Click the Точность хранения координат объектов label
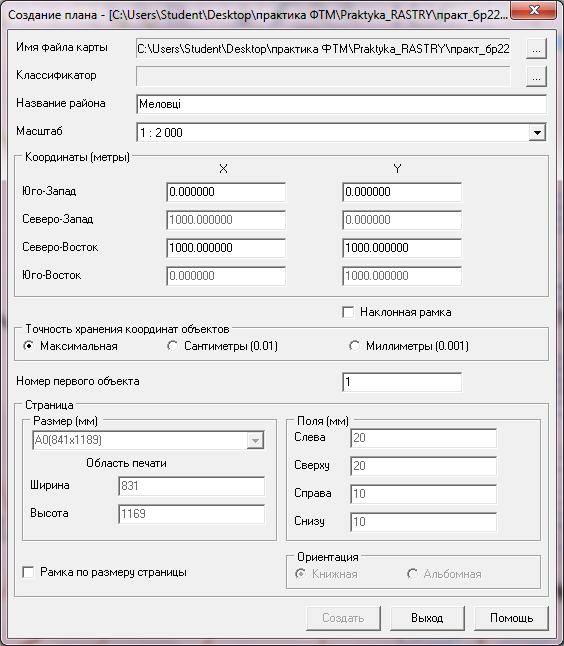564x646 pixels. click(127, 329)
